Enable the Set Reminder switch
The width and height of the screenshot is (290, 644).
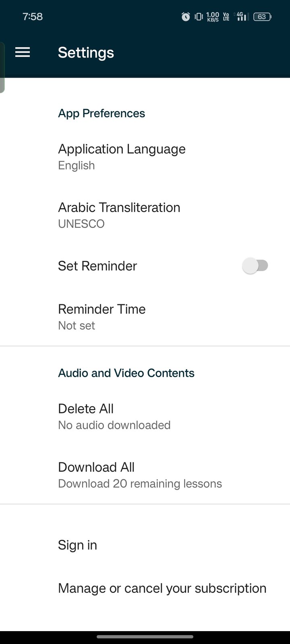(255, 266)
